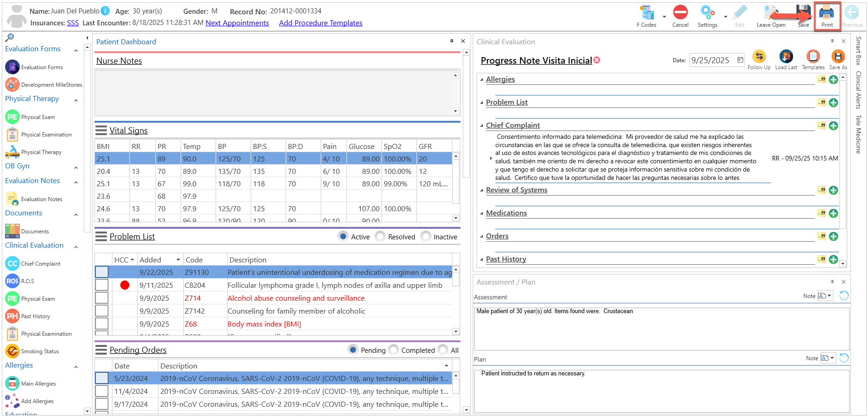The width and height of the screenshot is (868, 416).
Task: Select the Resolved radio button
Action: pyautogui.click(x=380, y=237)
